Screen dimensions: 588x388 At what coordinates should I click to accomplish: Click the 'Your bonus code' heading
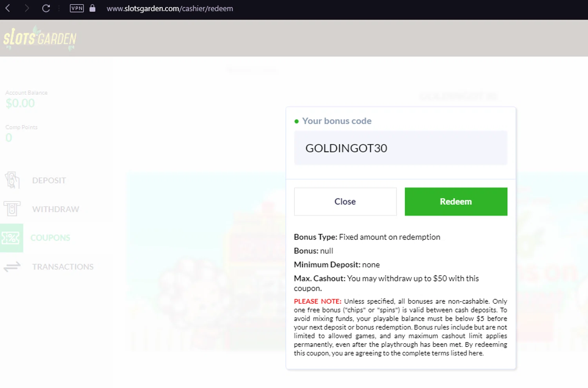pos(337,121)
